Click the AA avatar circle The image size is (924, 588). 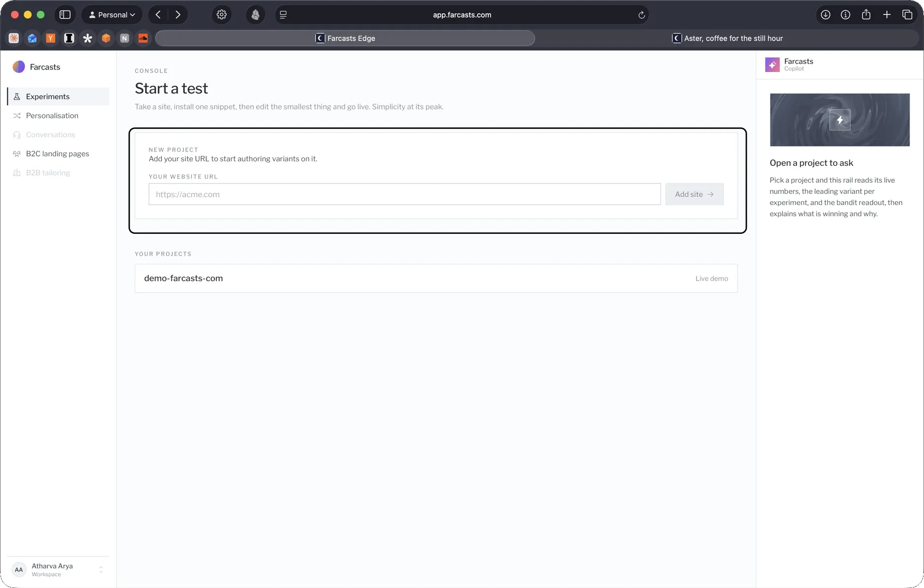point(19,570)
